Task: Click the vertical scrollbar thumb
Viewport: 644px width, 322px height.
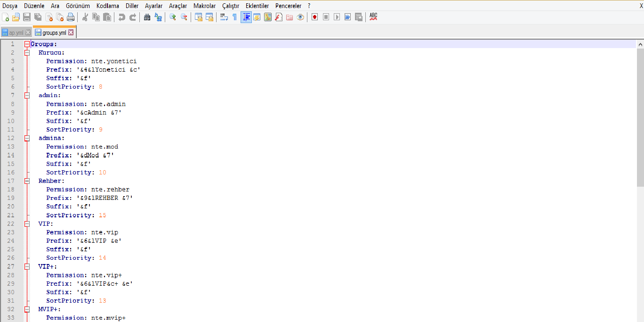Action: point(640,118)
